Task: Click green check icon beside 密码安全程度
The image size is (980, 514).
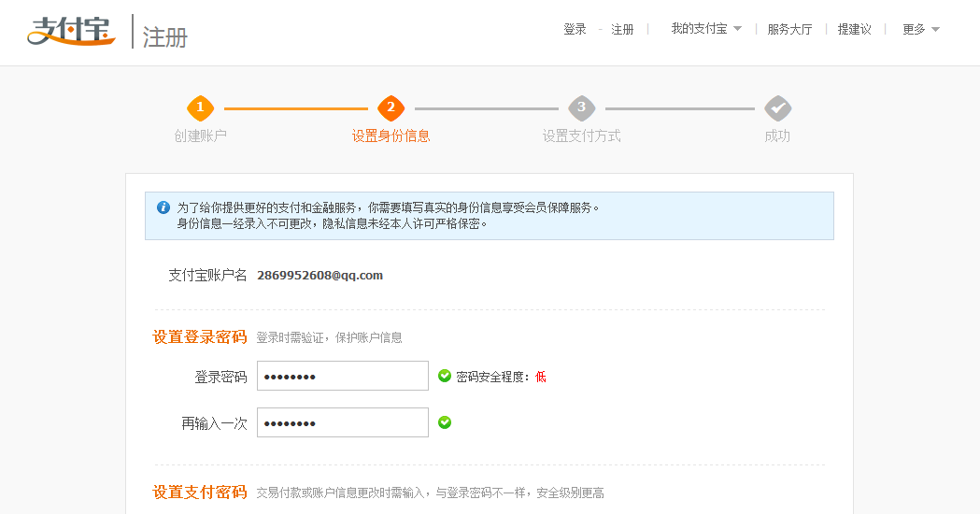Action: (x=445, y=376)
